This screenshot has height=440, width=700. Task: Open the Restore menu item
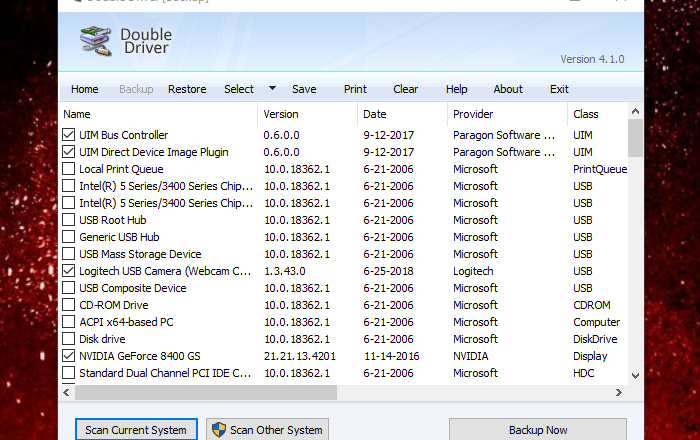click(187, 89)
